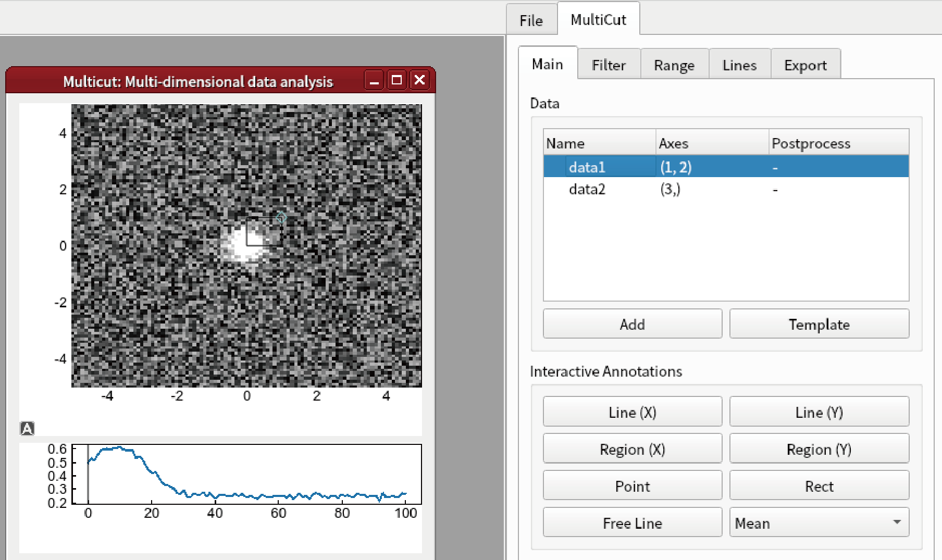Add a Rect annotation
The image size is (942, 560).
[x=819, y=486]
